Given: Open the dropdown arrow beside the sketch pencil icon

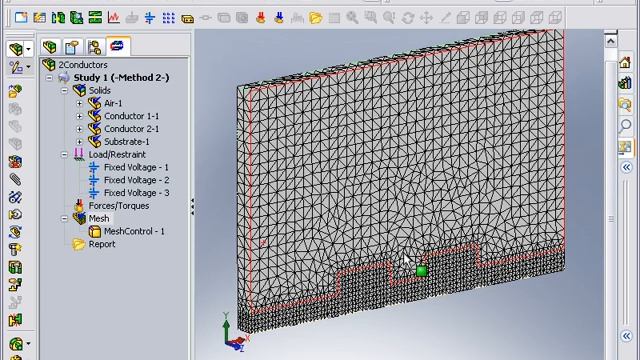Looking at the screenshot, I should [28, 67].
